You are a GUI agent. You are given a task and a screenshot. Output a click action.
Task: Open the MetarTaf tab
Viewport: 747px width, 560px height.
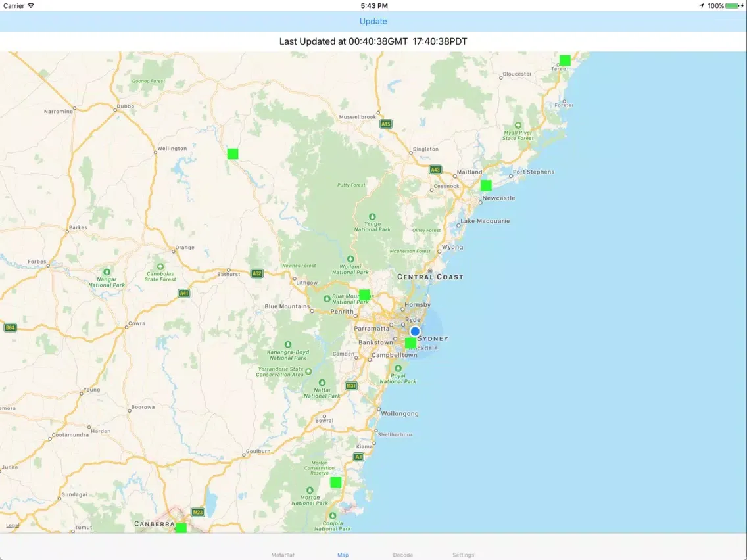pos(283,555)
